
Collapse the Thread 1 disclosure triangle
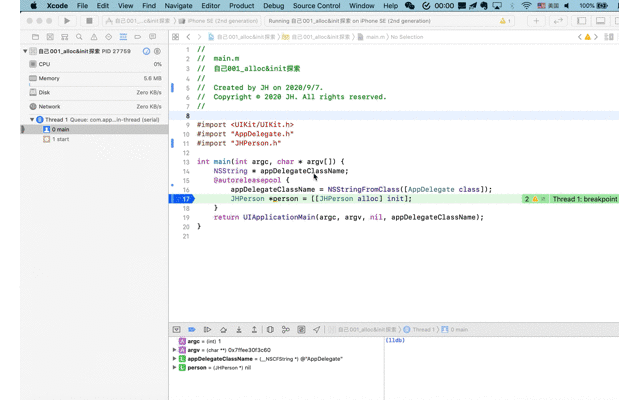[32, 120]
